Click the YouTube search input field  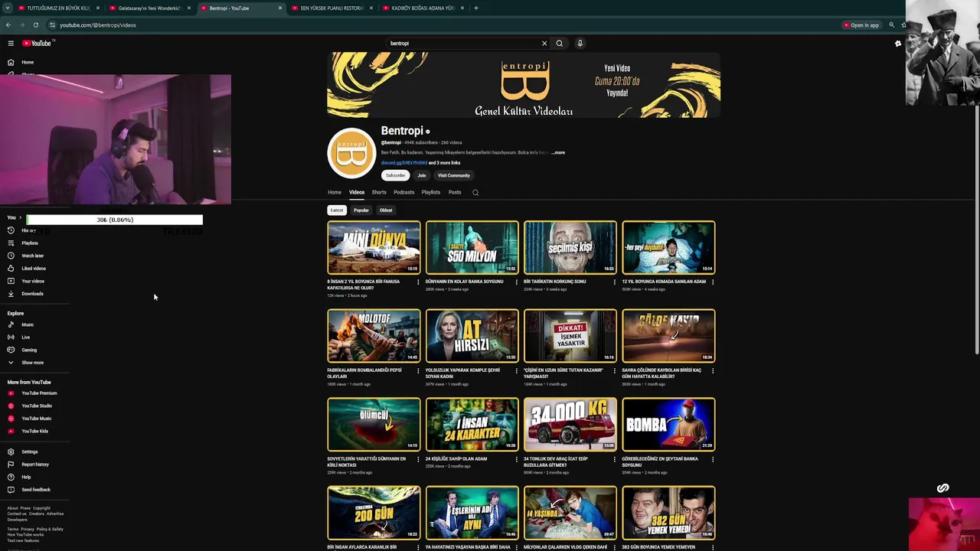coord(463,44)
